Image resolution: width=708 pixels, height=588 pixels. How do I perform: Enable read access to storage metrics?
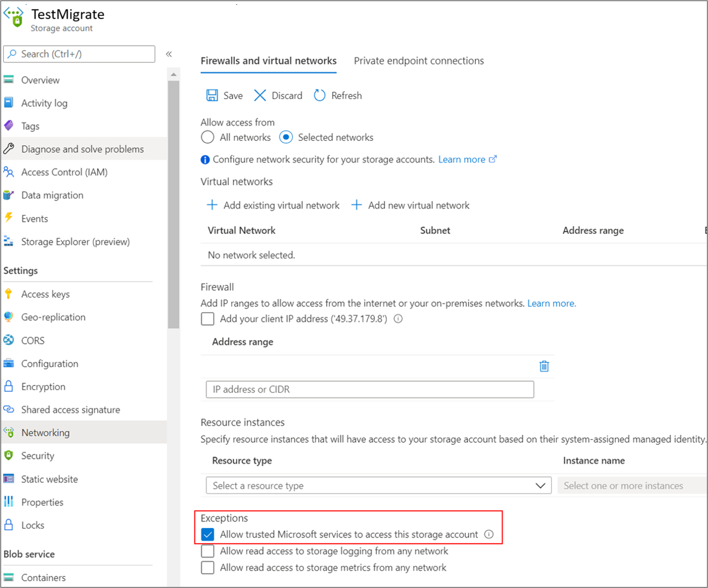pyautogui.click(x=208, y=568)
